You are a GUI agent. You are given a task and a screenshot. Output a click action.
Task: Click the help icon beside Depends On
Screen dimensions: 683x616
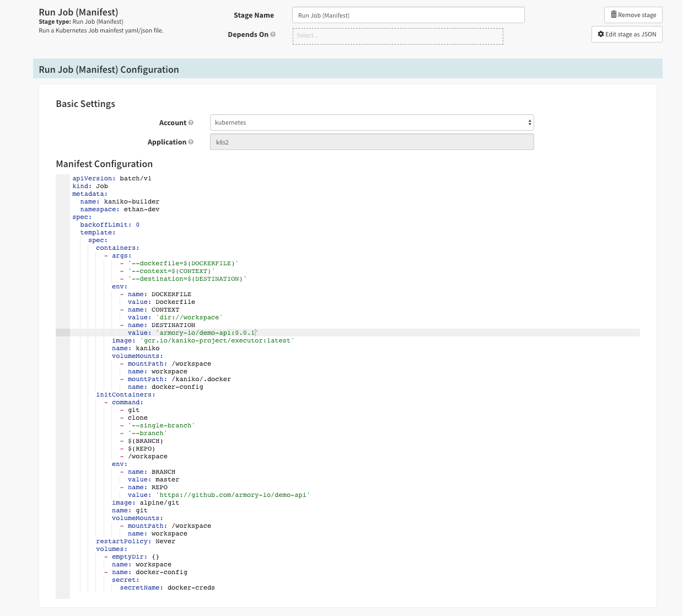[x=273, y=34]
